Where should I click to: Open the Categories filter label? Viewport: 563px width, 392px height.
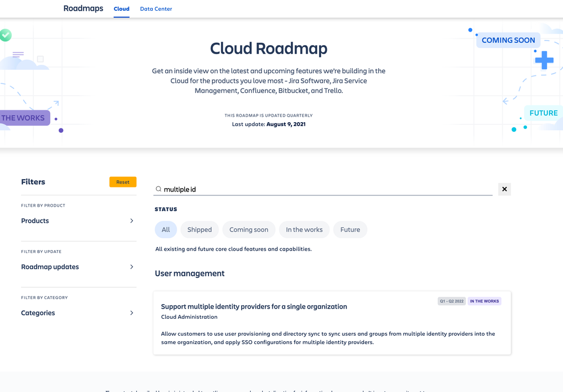pyautogui.click(x=38, y=313)
